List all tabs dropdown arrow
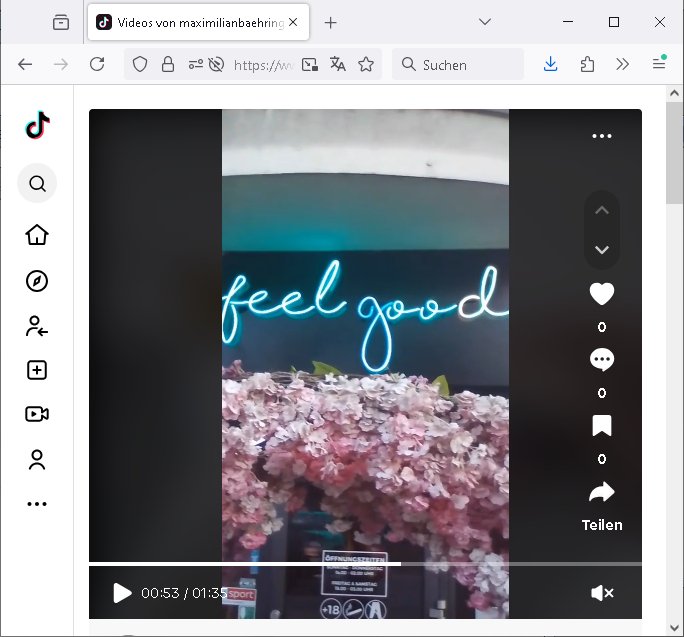 pos(485,21)
